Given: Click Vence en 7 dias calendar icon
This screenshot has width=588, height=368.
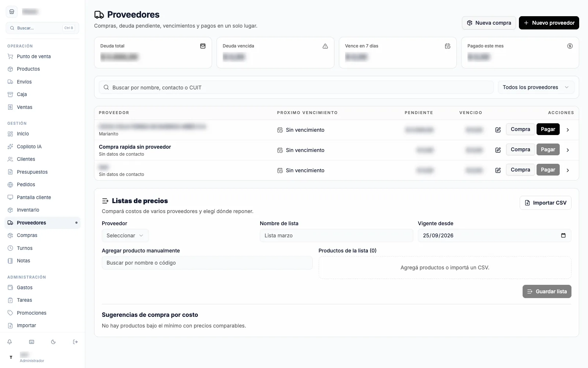Looking at the screenshot, I should pyautogui.click(x=448, y=46).
